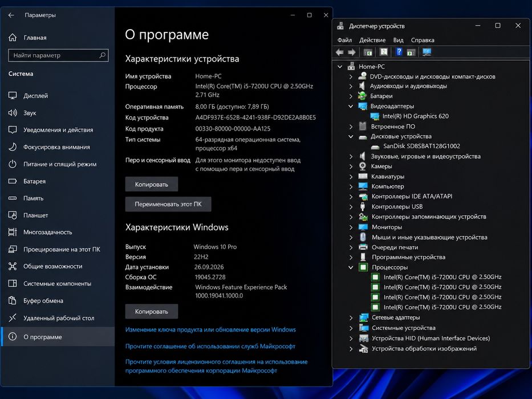Collapse Дисковые устройства node
This screenshot has width=532, height=399.
point(351,136)
